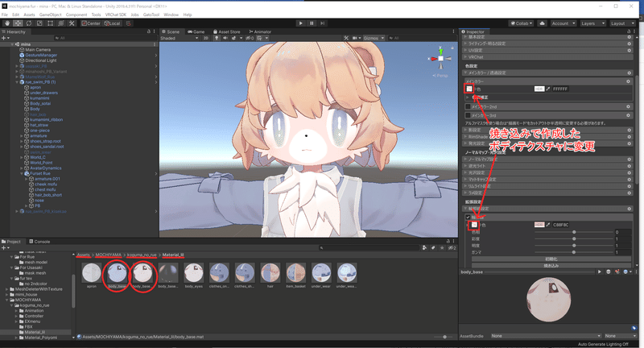Collapse Furset Rue in Hierarchy

[x=23, y=174]
